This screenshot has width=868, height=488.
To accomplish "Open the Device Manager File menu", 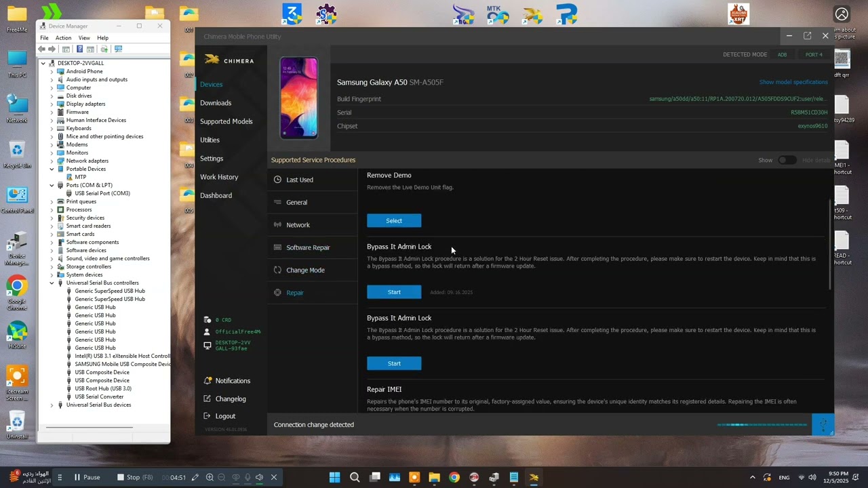I will 44,38.
